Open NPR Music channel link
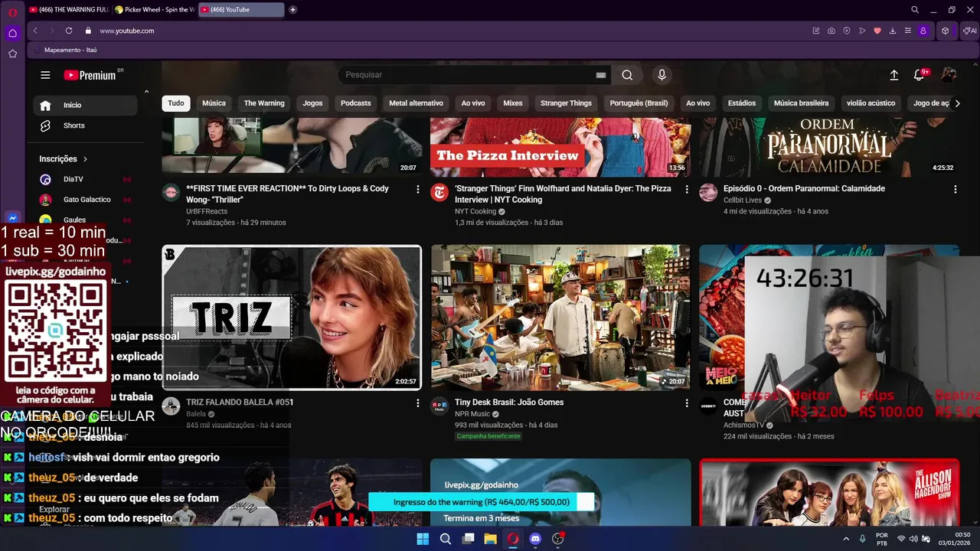The height and width of the screenshot is (551, 980). pyautogui.click(x=472, y=414)
